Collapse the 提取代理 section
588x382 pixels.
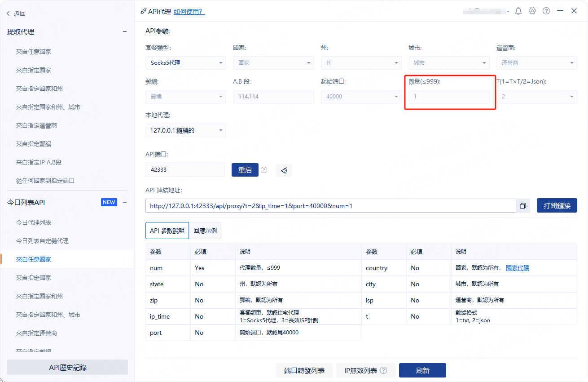point(125,31)
